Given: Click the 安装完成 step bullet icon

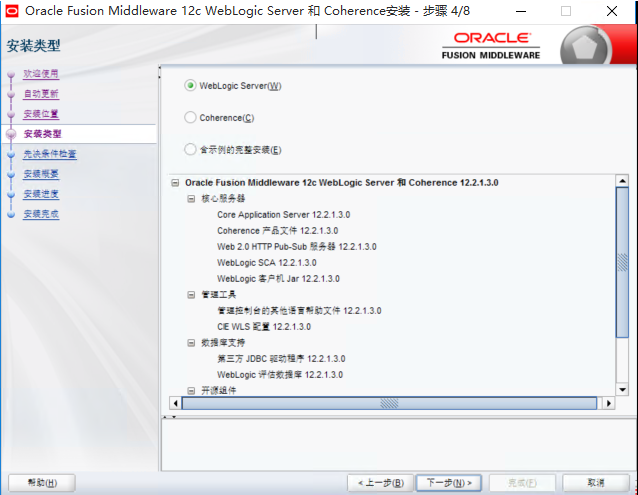Looking at the screenshot, I should tap(11, 214).
